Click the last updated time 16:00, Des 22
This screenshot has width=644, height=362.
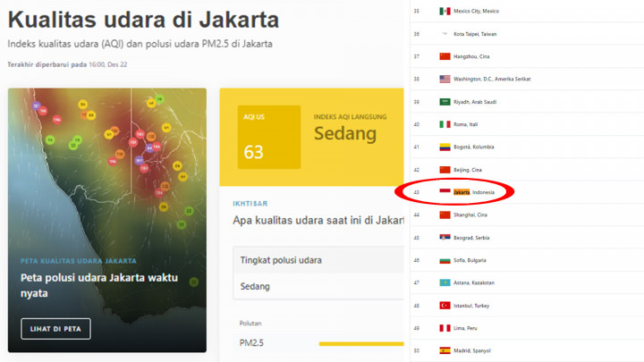point(108,64)
